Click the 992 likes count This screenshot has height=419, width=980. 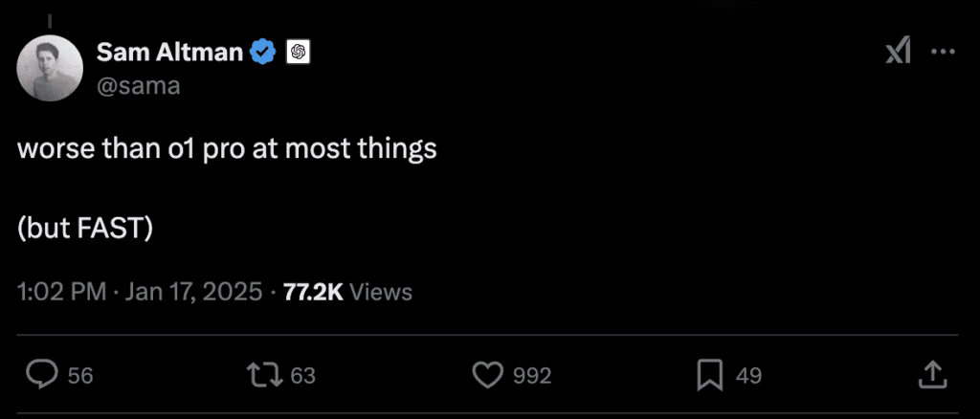(x=532, y=376)
